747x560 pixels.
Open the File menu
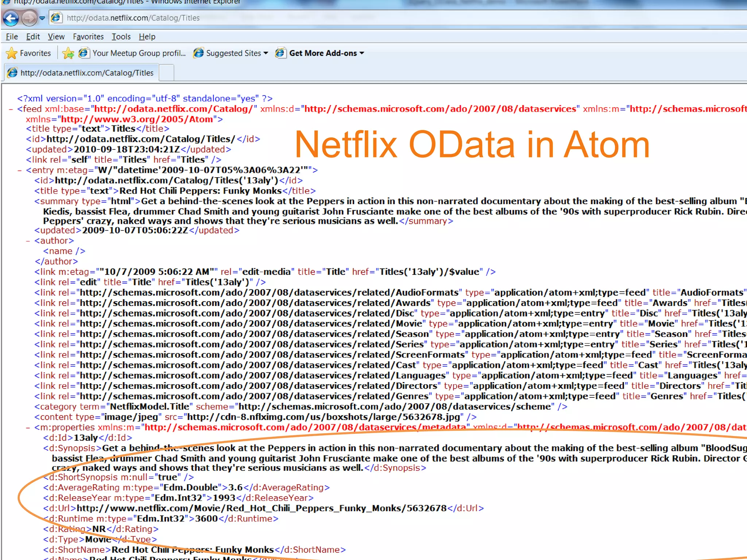12,37
